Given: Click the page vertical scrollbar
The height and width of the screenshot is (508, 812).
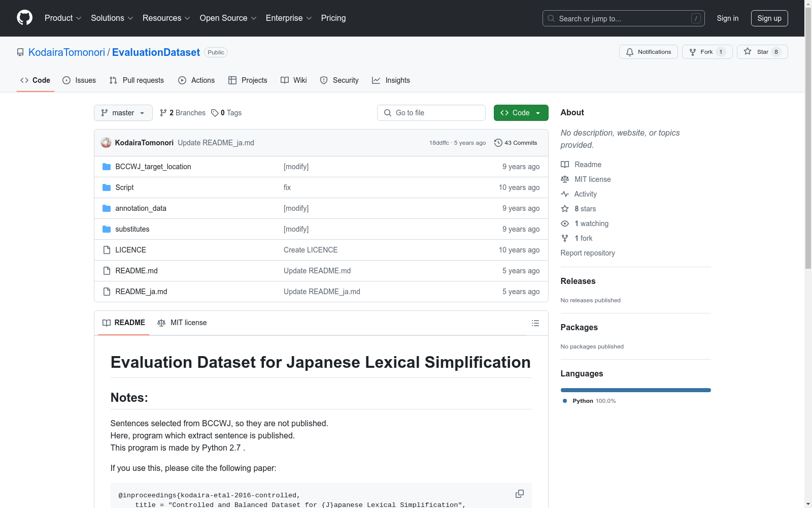Looking at the screenshot, I should pyautogui.click(x=808, y=137).
